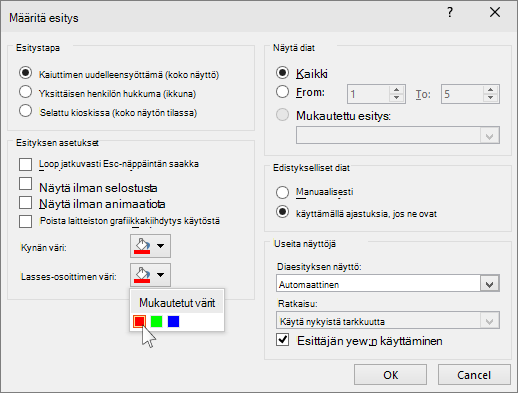Decrease the From slide number
Screen dimensions: 518x393
(396, 98)
